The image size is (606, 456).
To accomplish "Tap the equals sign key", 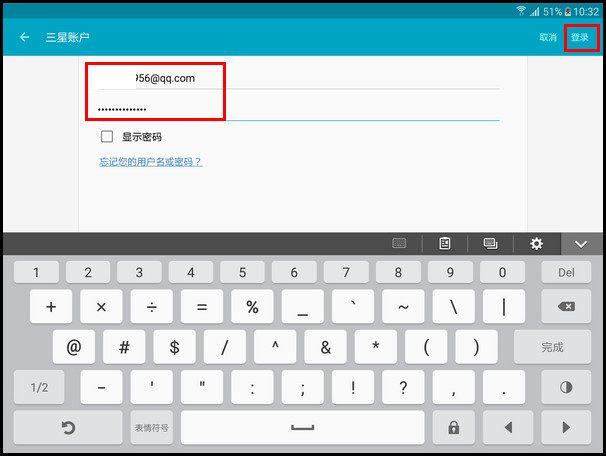I will click(x=202, y=306).
